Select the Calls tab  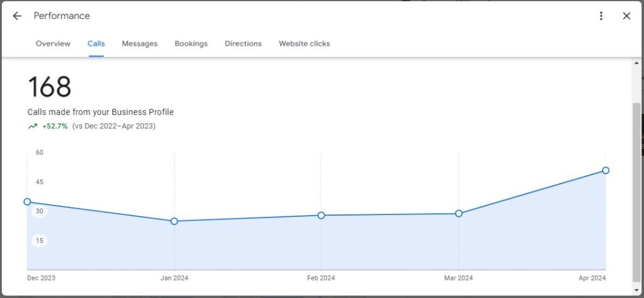point(96,43)
